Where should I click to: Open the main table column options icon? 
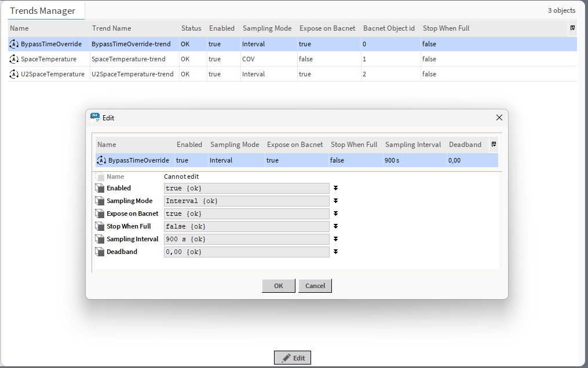[x=572, y=28]
